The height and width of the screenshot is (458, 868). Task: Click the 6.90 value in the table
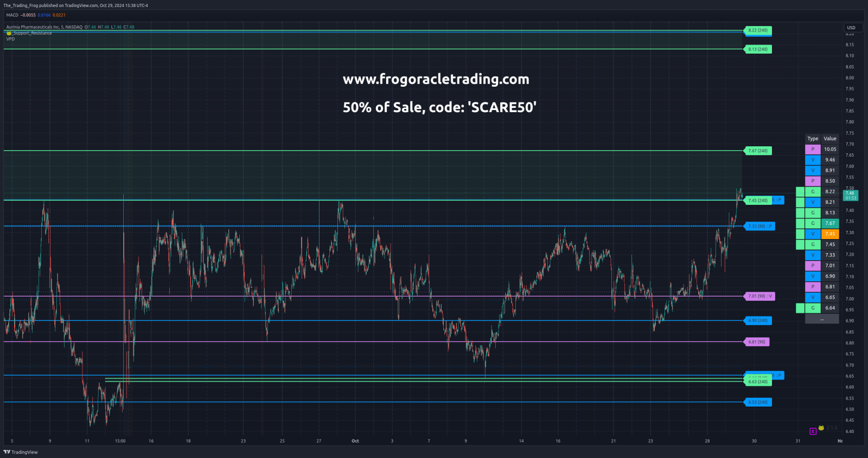830,276
